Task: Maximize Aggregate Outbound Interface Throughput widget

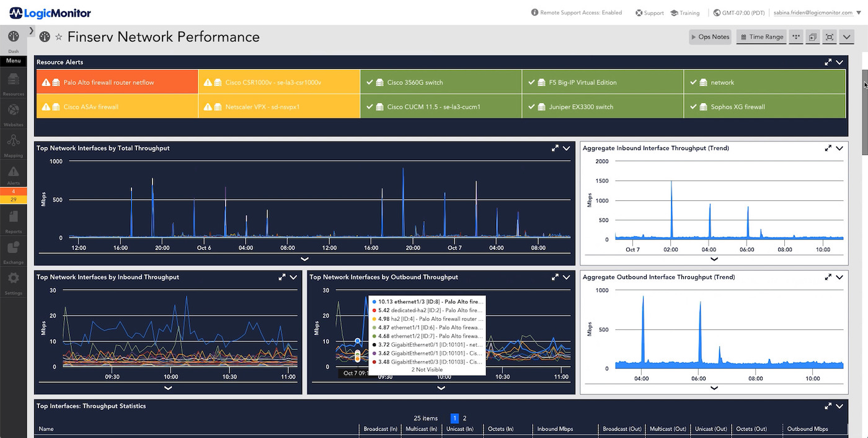Action: (828, 277)
